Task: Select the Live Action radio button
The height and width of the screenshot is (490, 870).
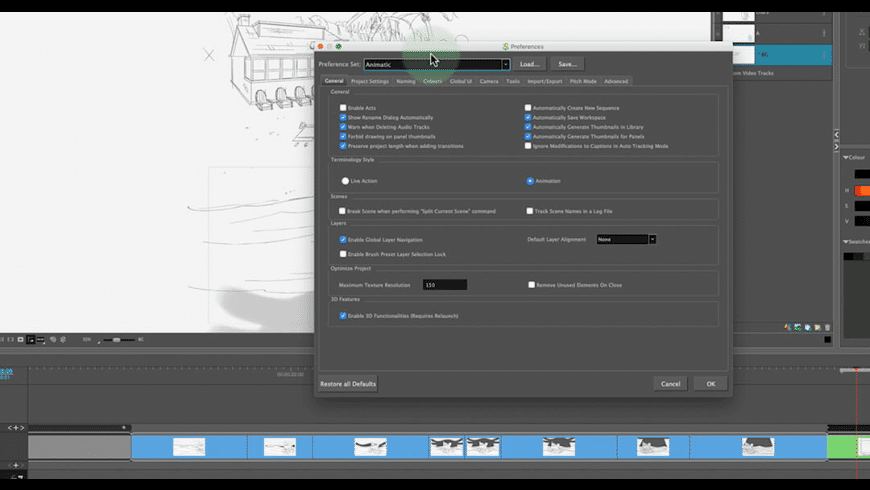Action: click(345, 181)
